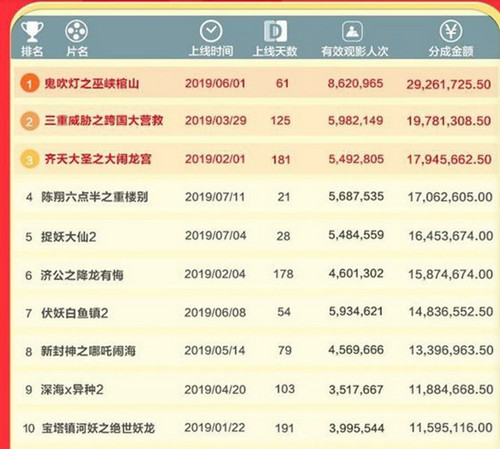Open film 深海x异种2
Image resolution: width=500 pixels, height=449 pixels.
(x=72, y=389)
